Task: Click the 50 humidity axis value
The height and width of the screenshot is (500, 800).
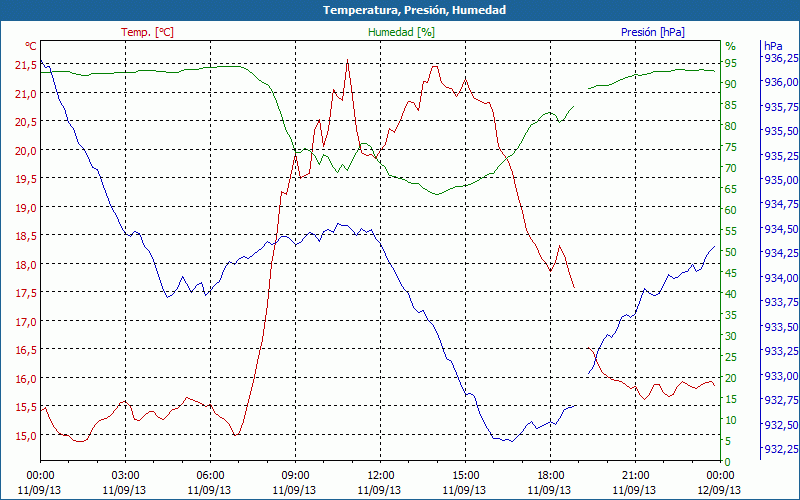Action: point(731,252)
